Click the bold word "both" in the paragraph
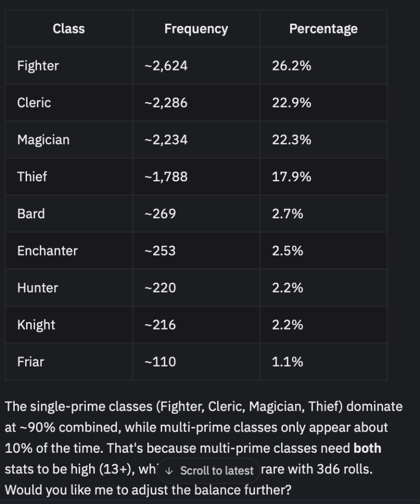The height and width of the screenshot is (504, 420). tap(367, 448)
